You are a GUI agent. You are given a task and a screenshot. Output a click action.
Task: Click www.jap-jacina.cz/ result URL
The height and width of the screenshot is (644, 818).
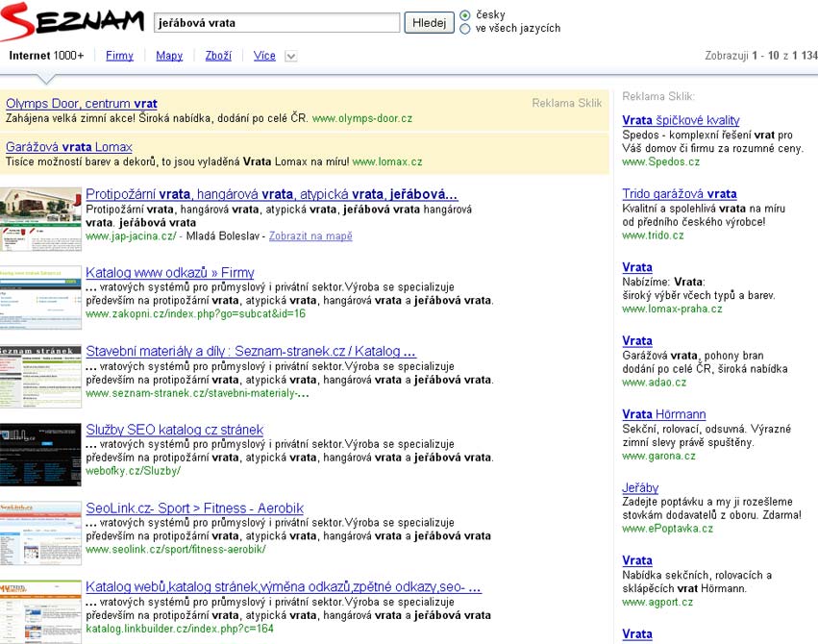131,235
